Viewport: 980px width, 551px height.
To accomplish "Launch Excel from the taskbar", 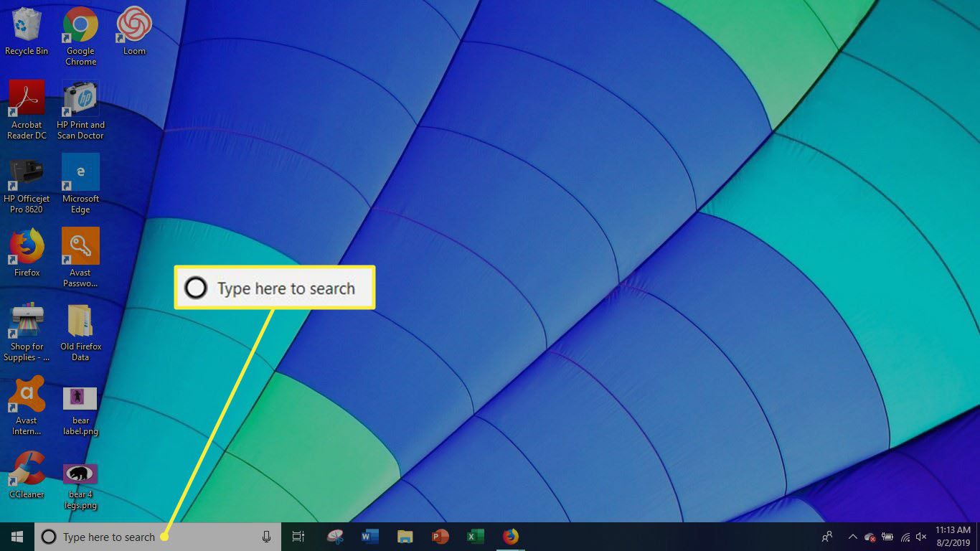I will click(x=476, y=537).
